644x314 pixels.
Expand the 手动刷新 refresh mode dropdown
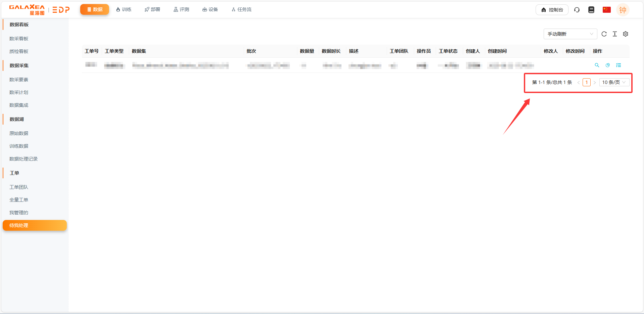tap(570, 34)
